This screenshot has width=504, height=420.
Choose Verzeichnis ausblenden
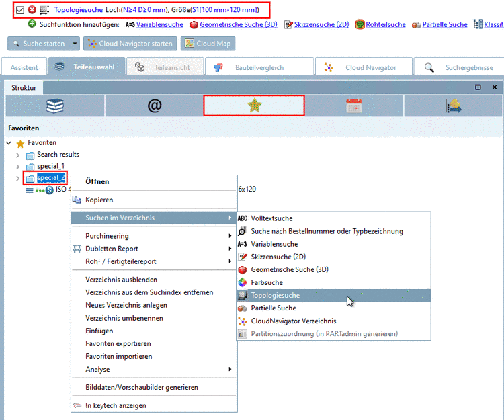pos(154,280)
